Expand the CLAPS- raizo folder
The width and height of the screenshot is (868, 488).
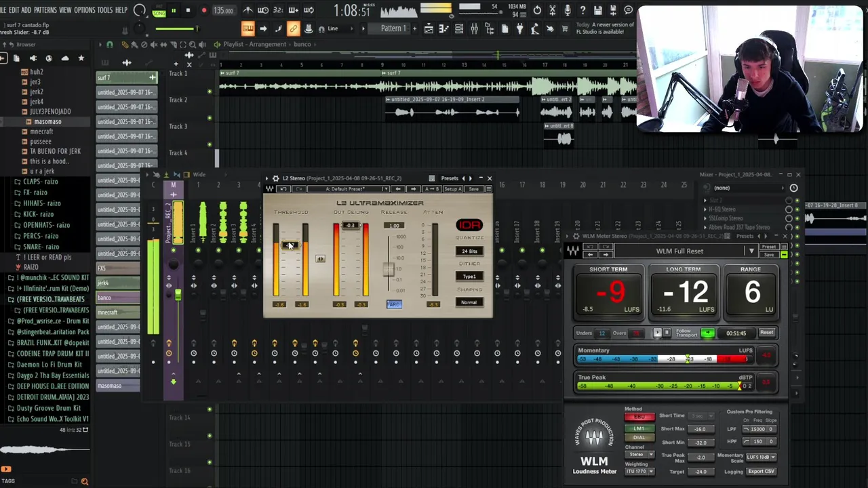[41, 182]
